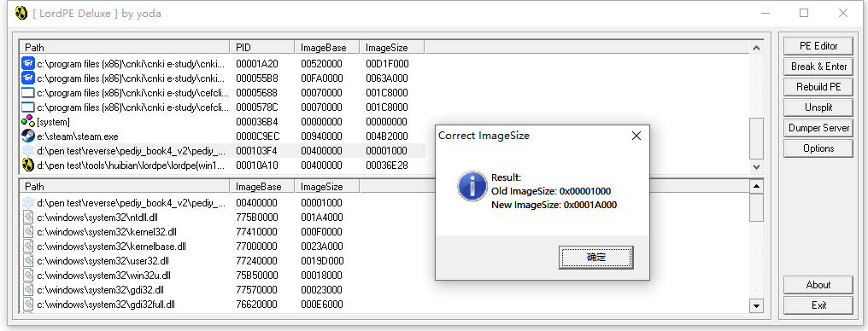Click the LordPE process icon in list

(27, 165)
